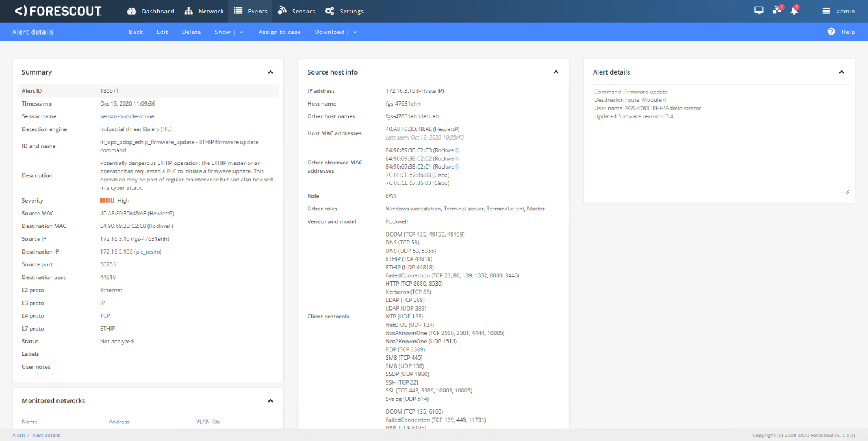Select the Alert ID value 186671

(109, 91)
